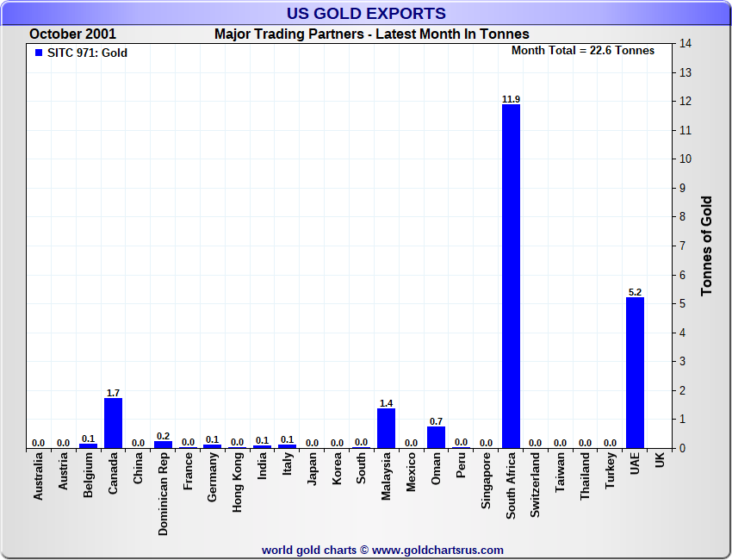
Task: Click the 'Dominican Rep' axis label
Action: point(163,495)
